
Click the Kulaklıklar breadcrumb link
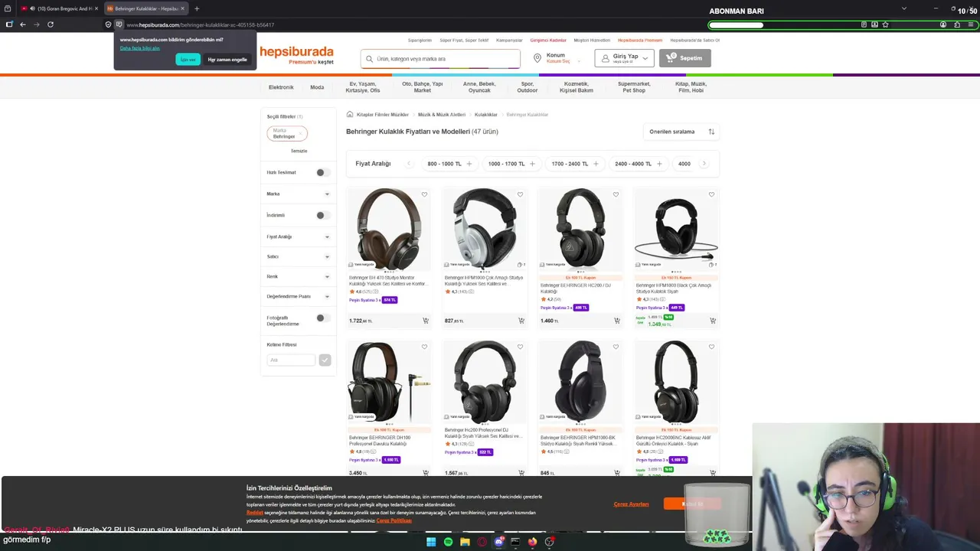[486, 115]
